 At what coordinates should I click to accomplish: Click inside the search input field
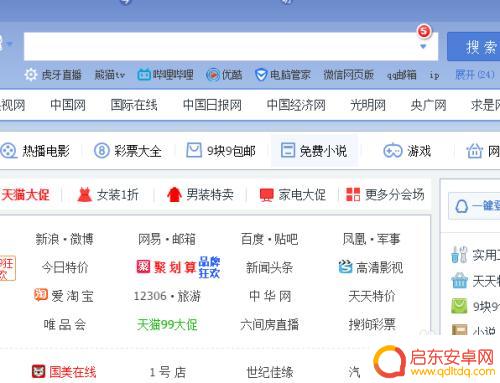[220, 47]
